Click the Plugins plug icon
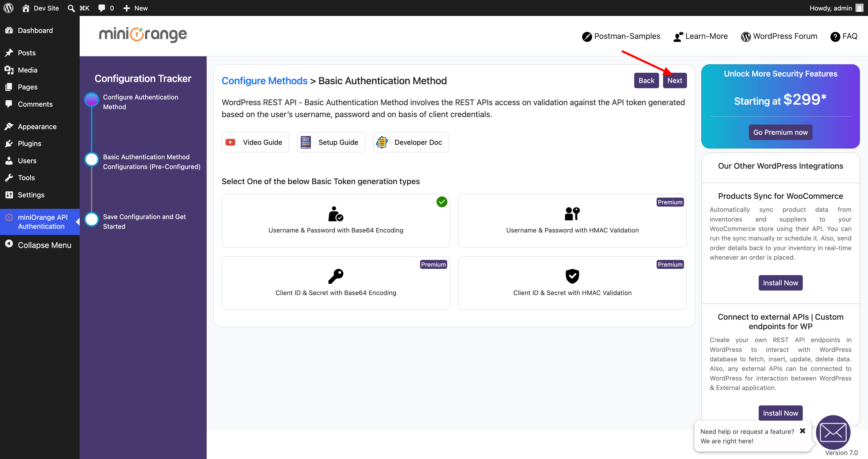The width and height of the screenshot is (868, 459). (9, 143)
